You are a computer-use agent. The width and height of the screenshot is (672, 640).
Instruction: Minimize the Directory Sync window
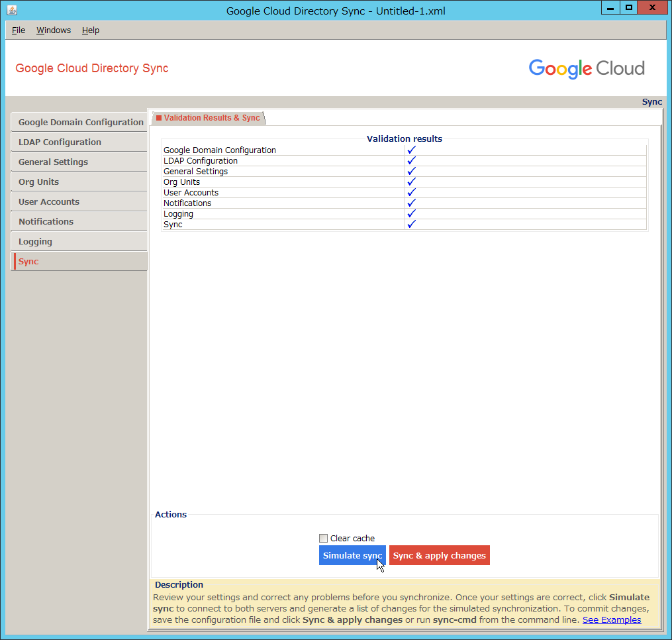[610, 8]
